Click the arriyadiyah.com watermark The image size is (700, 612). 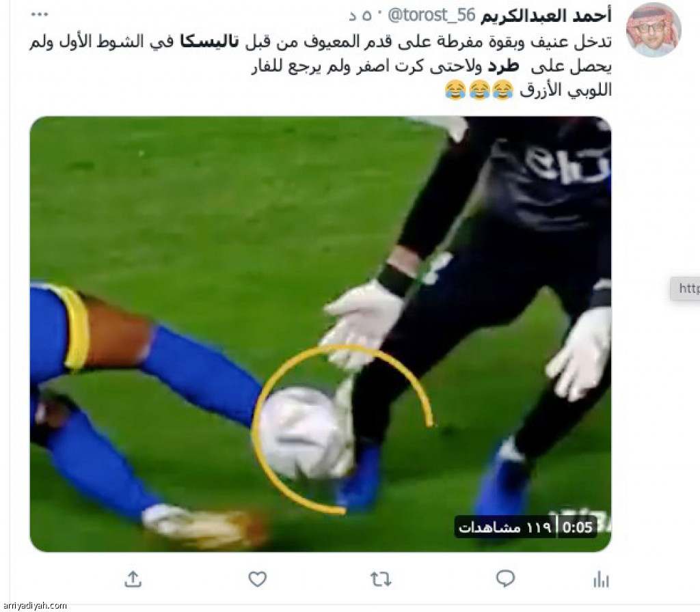click(34, 606)
